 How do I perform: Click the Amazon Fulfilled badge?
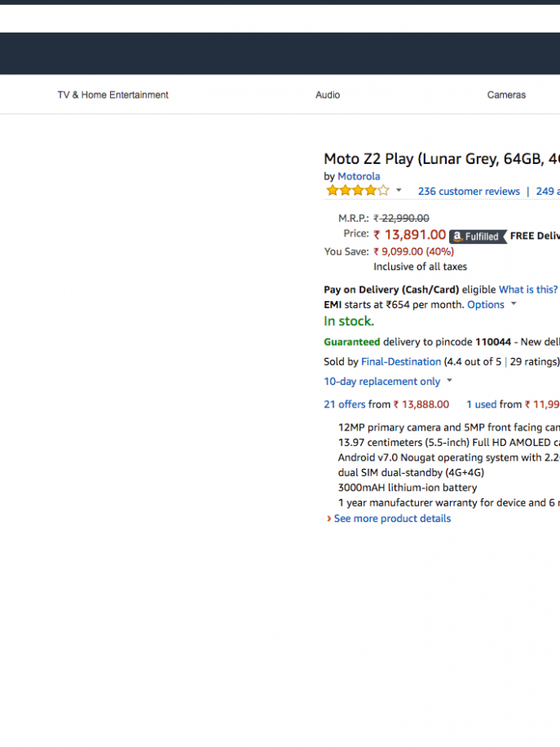point(478,236)
